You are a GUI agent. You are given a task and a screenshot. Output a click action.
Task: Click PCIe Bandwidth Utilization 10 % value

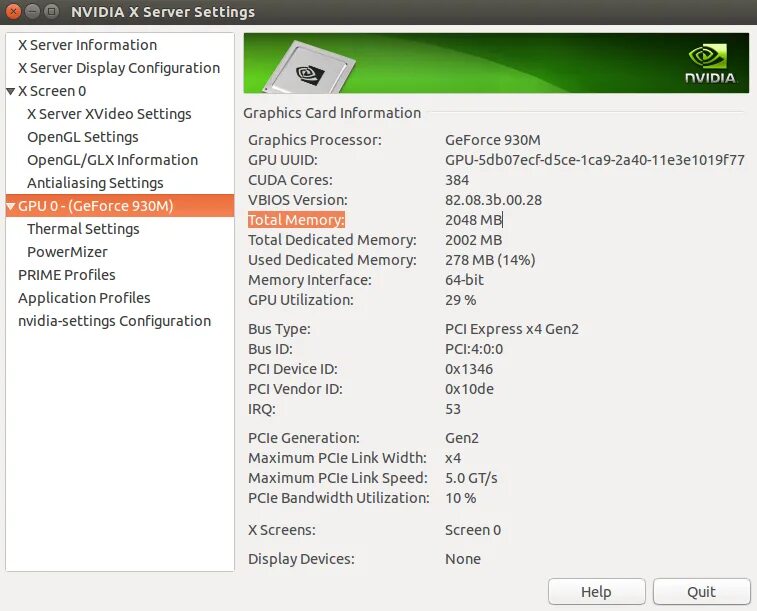461,498
